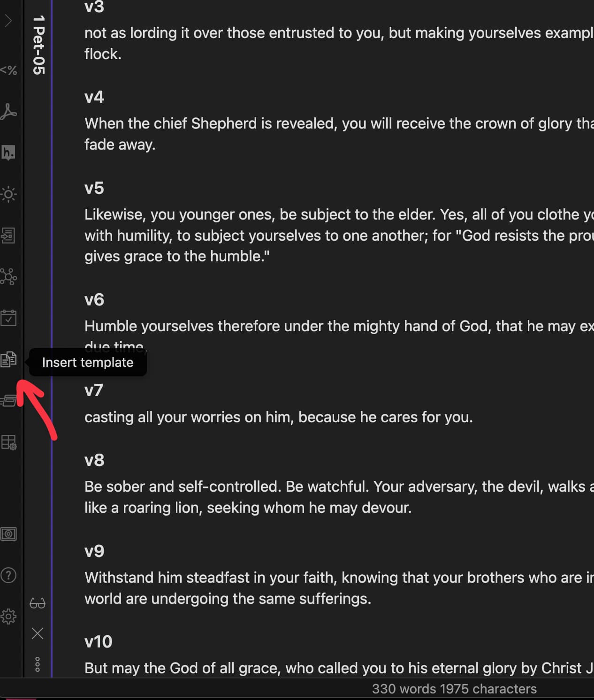Image resolution: width=594 pixels, height=700 pixels.
Task: Click the import note ribbon icon
Action: click(x=8, y=235)
